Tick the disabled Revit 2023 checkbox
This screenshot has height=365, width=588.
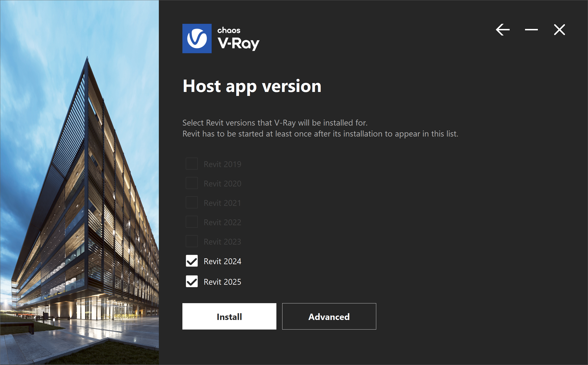192,241
